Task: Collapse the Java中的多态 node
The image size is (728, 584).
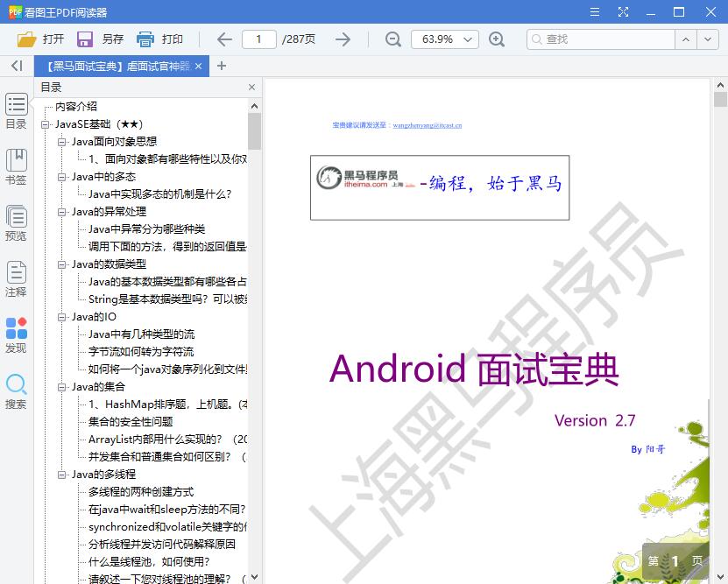Action: pyautogui.click(x=61, y=177)
